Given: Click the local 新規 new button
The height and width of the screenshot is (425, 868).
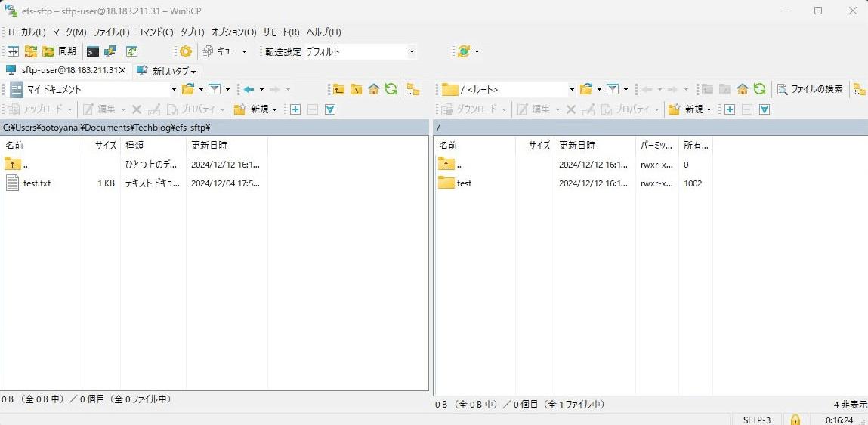Looking at the screenshot, I should coord(255,109).
